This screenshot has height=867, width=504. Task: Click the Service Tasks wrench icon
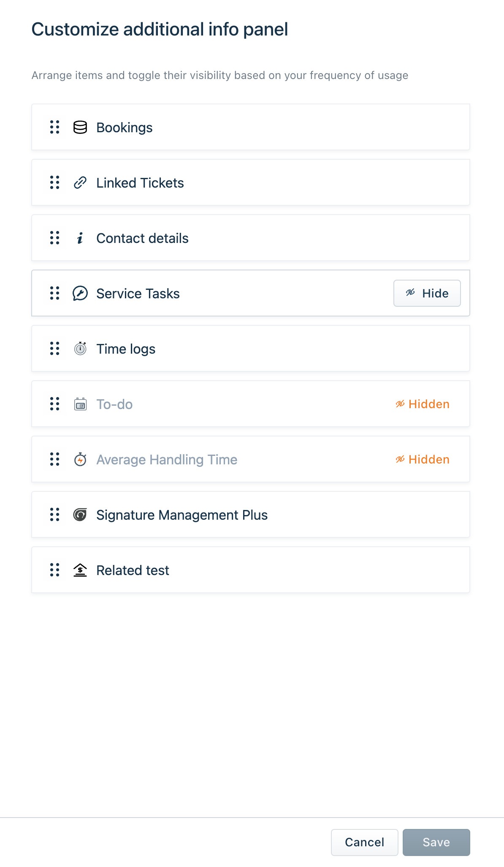click(80, 293)
